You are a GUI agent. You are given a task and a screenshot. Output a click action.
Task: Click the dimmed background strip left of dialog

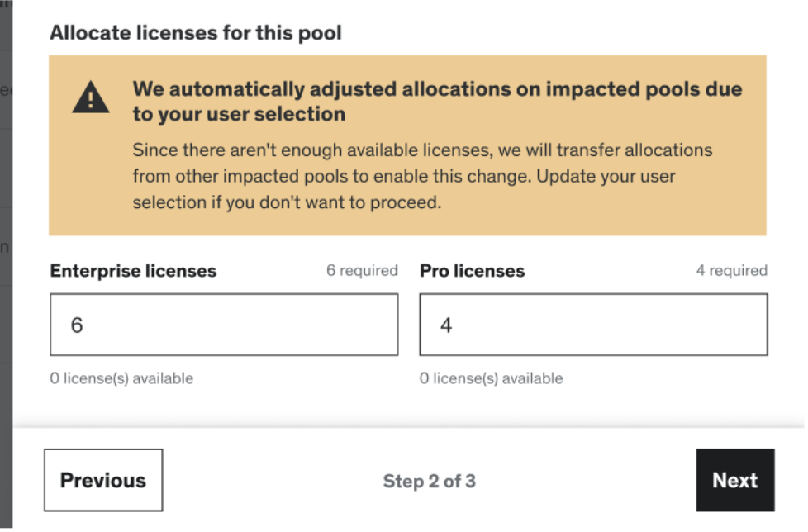[6, 248]
